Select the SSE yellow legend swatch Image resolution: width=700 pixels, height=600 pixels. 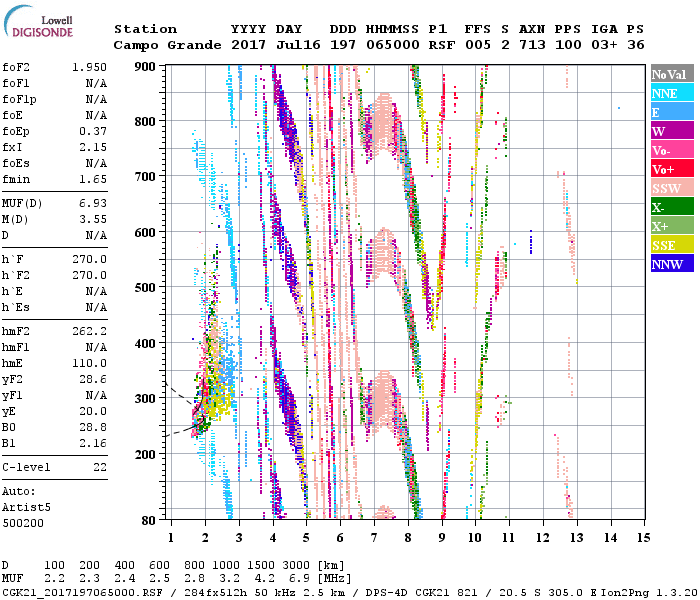click(670, 245)
